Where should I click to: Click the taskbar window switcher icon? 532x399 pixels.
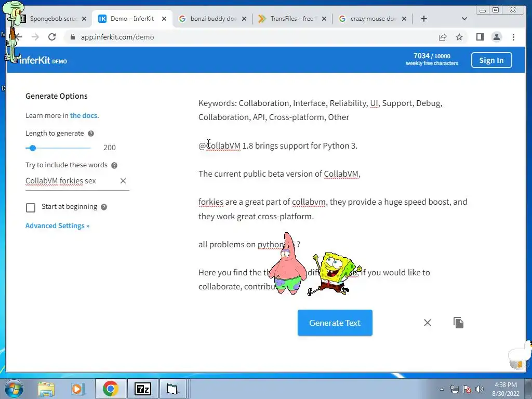point(172,389)
